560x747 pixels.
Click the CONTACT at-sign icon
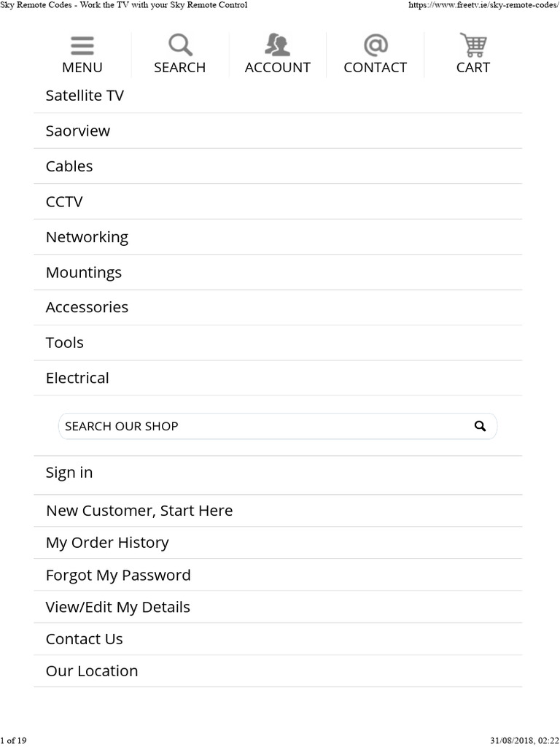pyautogui.click(x=375, y=46)
